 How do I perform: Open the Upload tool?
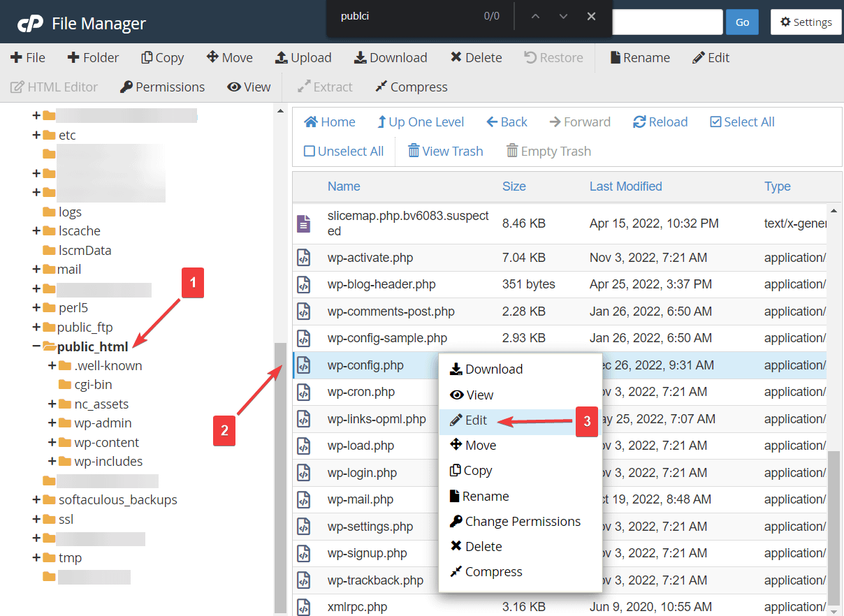click(x=303, y=58)
